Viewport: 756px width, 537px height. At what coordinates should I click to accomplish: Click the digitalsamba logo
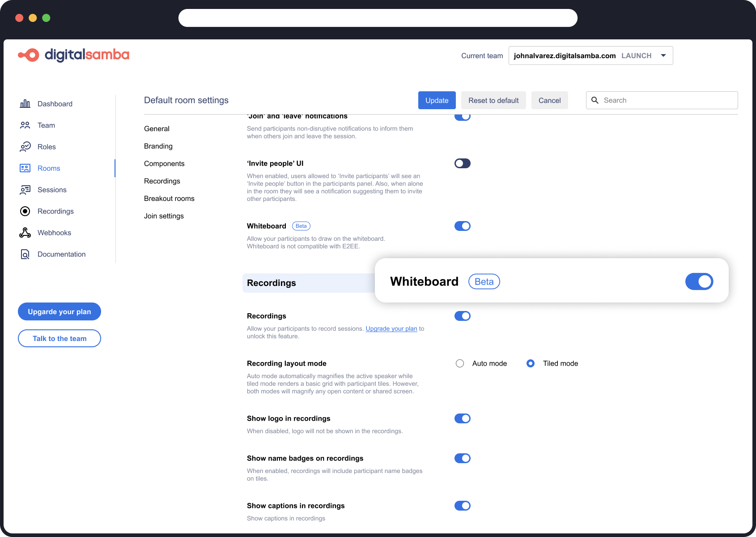point(73,55)
